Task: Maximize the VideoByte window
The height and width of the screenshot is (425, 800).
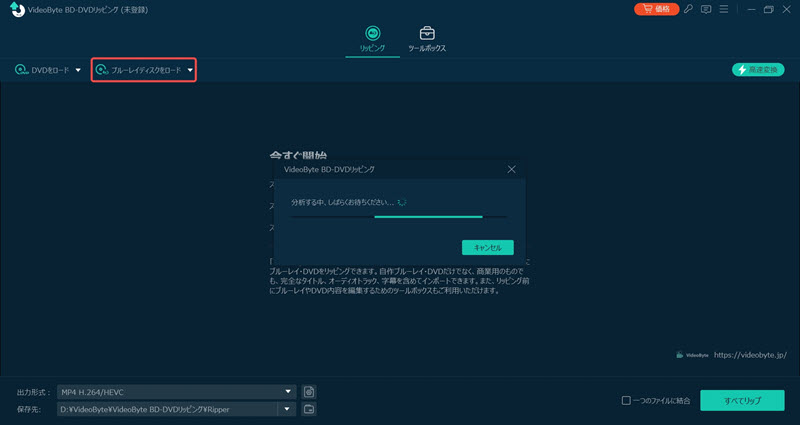Action: click(769, 9)
